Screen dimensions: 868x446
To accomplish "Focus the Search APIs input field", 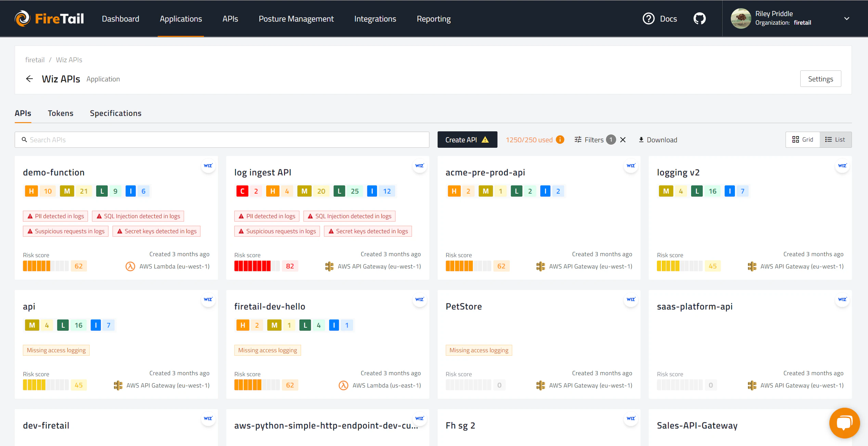I will pyautogui.click(x=222, y=140).
